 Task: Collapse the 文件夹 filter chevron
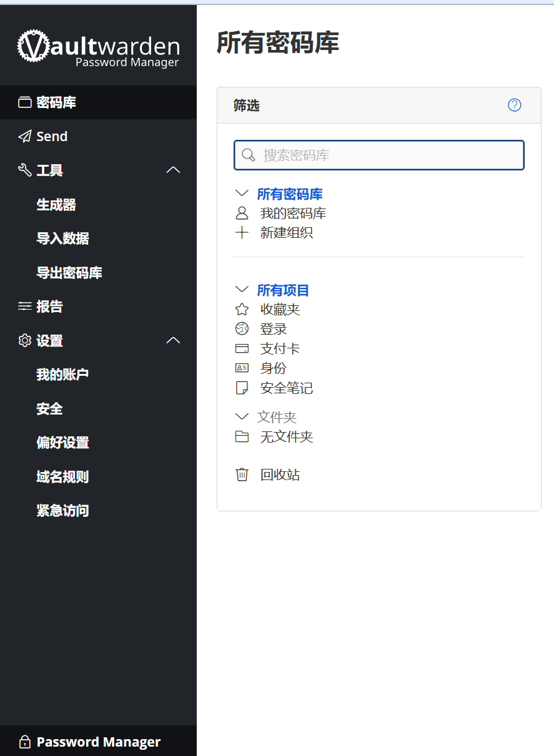[x=242, y=416]
